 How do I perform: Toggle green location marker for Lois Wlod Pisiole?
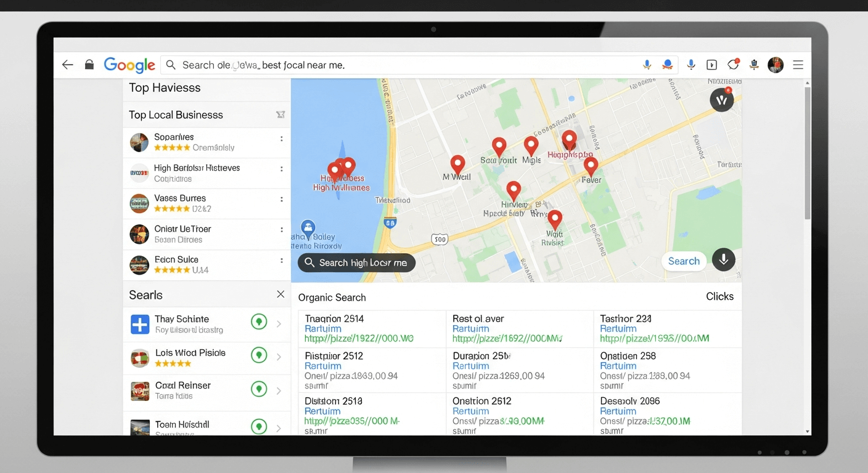coord(259,355)
